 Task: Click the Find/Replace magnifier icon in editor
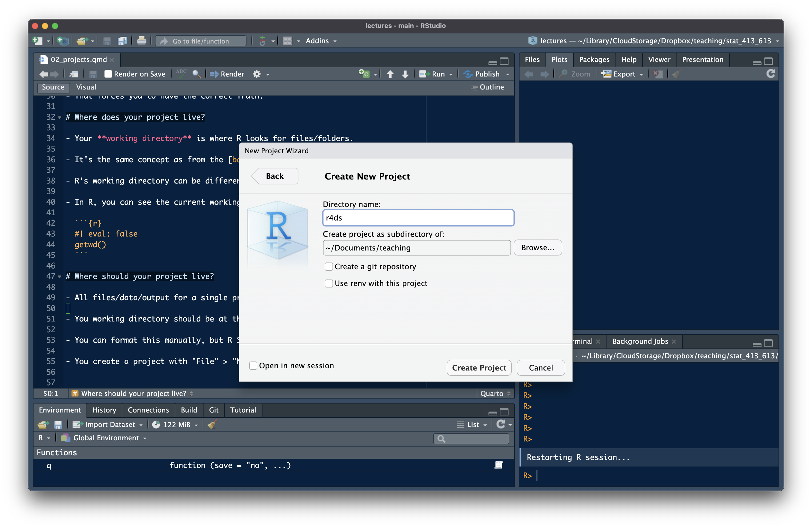click(196, 74)
